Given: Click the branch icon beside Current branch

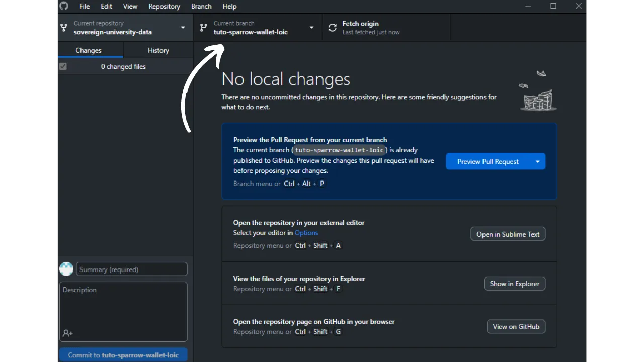Looking at the screenshot, I should [x=203, y=28].
